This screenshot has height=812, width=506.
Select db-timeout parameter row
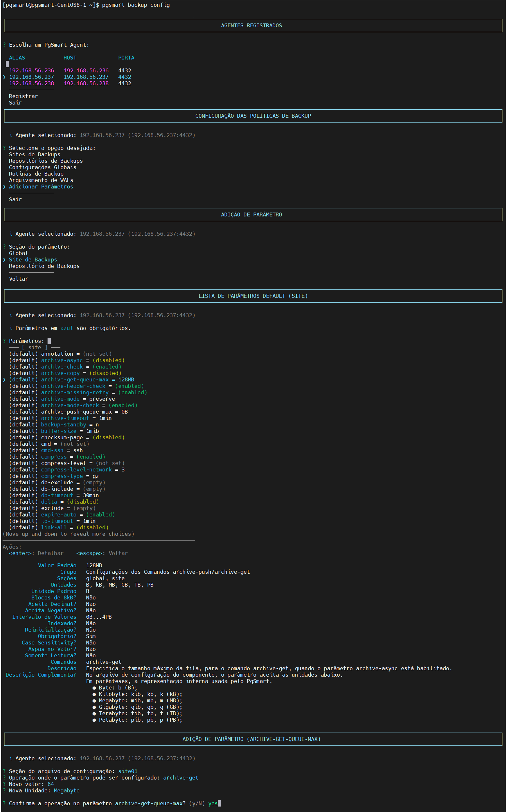point(54,496)
